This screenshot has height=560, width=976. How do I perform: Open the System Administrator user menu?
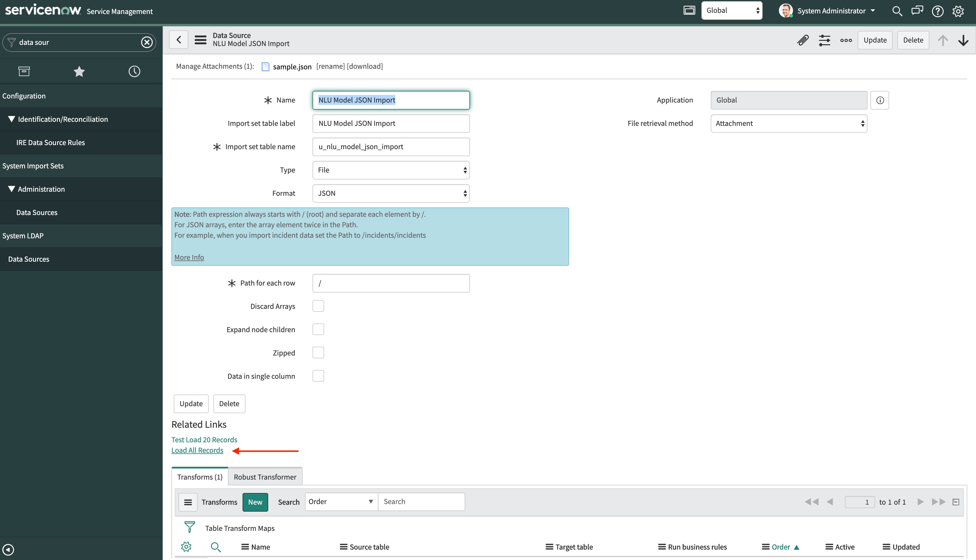[x=827, y=11]
